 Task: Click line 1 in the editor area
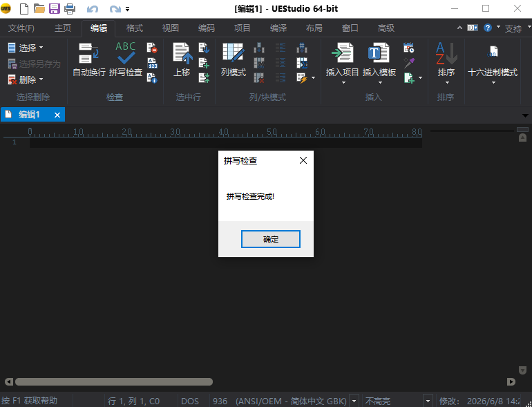pyautogui.click(x=226, y=142)
